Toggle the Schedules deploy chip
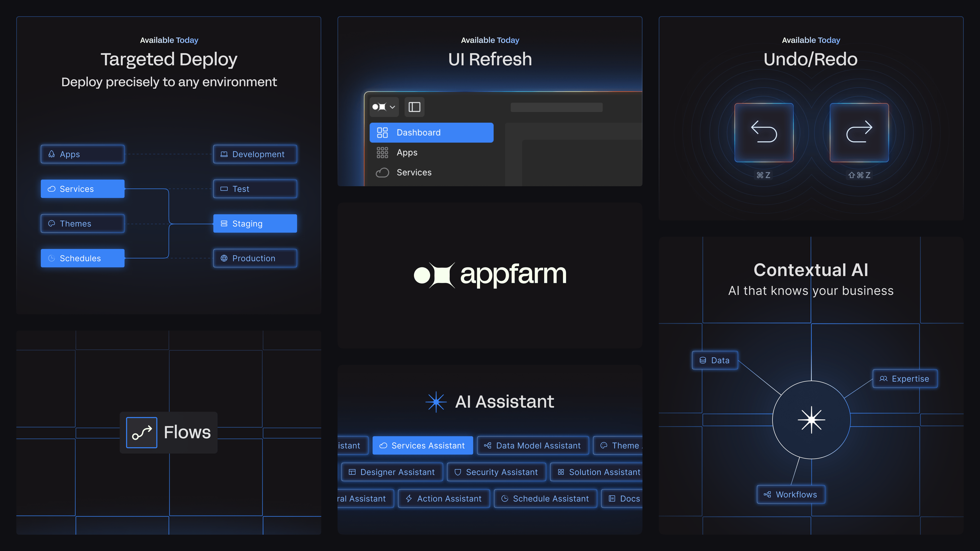The width and height of the screenshot is (980, 551). point(82,258)
